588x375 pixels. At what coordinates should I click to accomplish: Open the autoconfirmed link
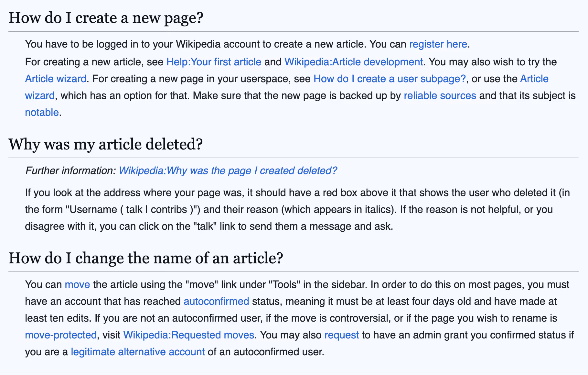216,301
